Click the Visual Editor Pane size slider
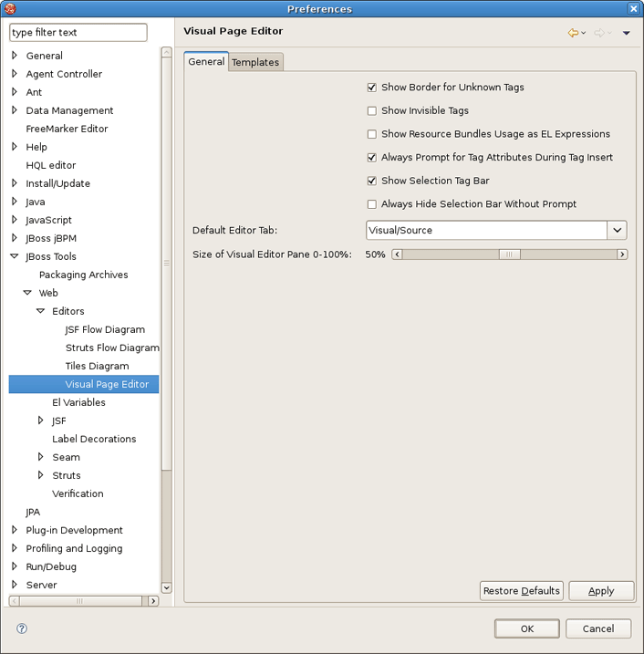This screenshot has height=654, width=644. click(x=509, y=254)
